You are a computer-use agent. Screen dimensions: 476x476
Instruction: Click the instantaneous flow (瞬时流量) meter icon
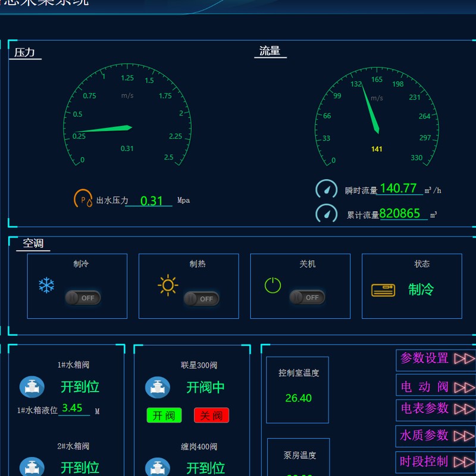[x=326, y=189]
